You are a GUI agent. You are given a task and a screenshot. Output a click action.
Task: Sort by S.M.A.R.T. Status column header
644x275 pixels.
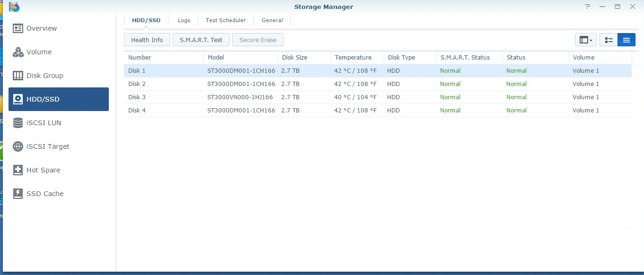pos(469,58)
